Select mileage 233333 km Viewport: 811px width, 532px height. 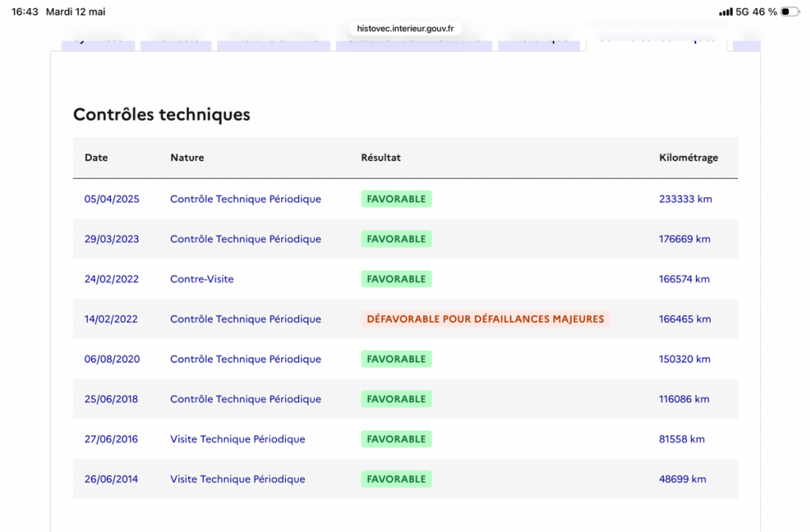click(685, 199)
